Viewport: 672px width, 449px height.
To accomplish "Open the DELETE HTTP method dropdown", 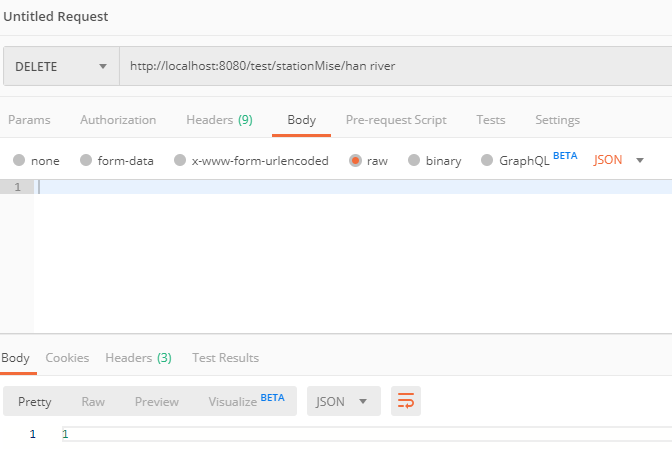I will click(61, 66).
